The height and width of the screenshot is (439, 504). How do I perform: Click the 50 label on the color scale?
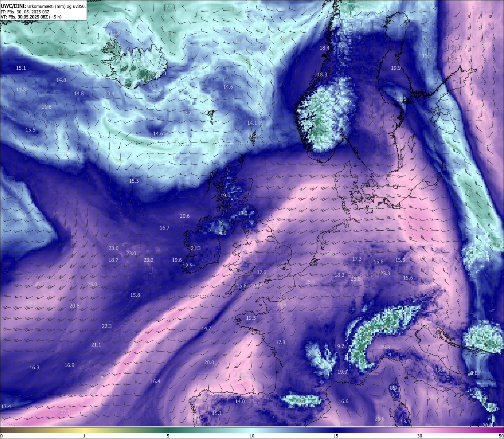(501, 436)
